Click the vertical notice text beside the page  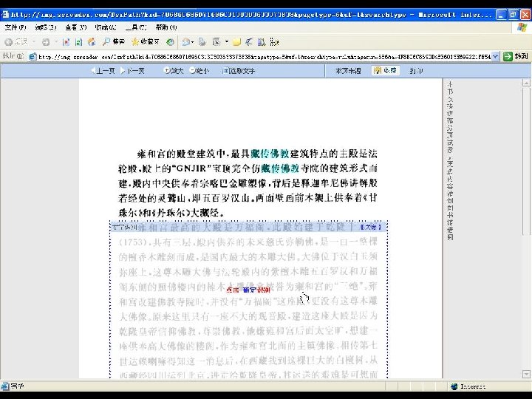[450, 160]
